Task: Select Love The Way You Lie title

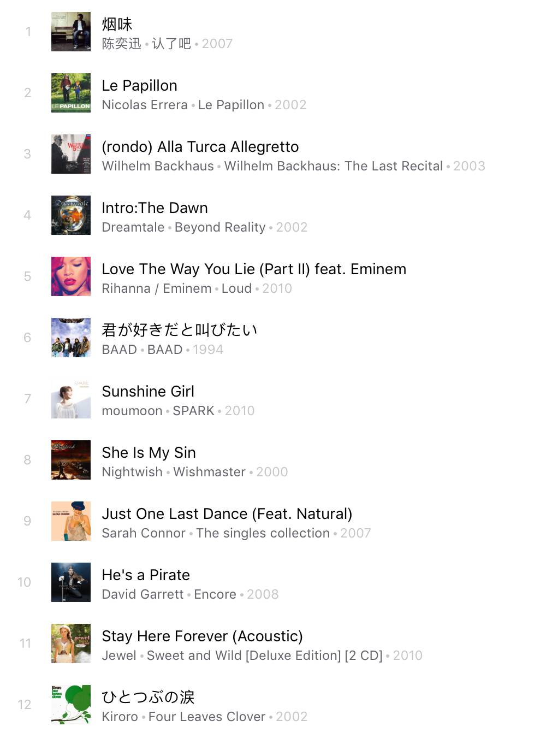Action: point(254,269)
